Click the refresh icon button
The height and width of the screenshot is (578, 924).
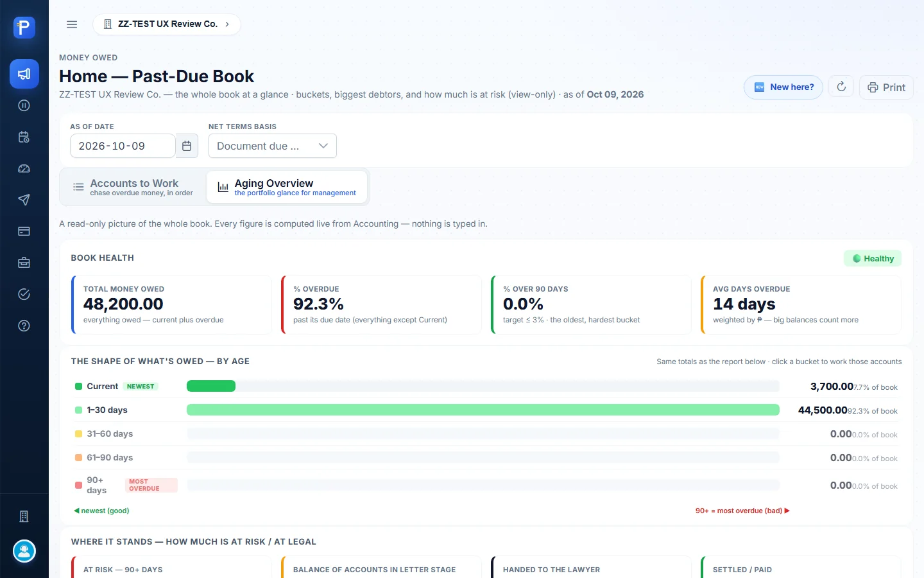point(841,87)
